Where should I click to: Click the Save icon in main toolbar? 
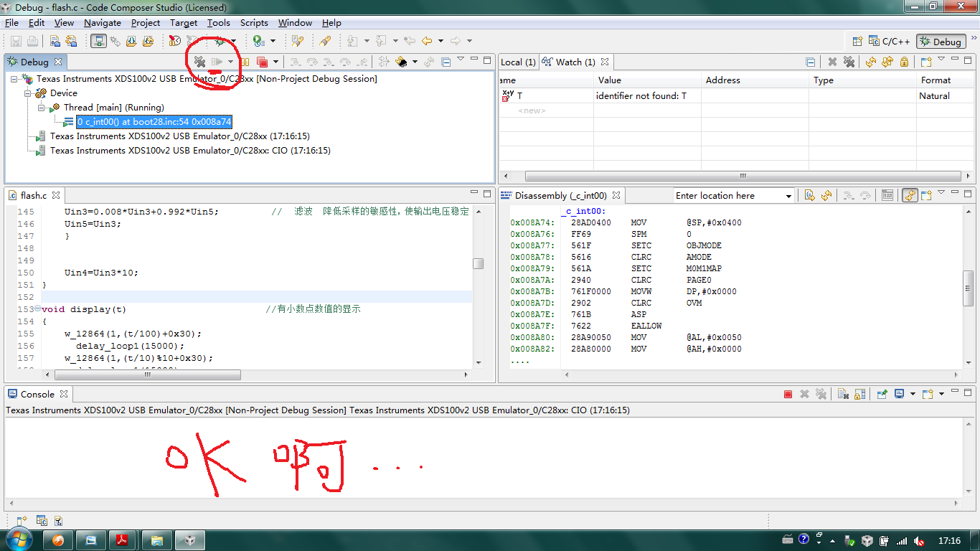(x=14, y=42)
